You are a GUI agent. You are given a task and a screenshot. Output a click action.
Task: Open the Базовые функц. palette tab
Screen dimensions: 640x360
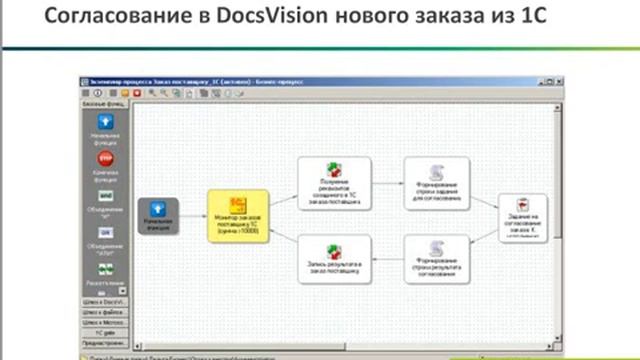click(105, 104)
